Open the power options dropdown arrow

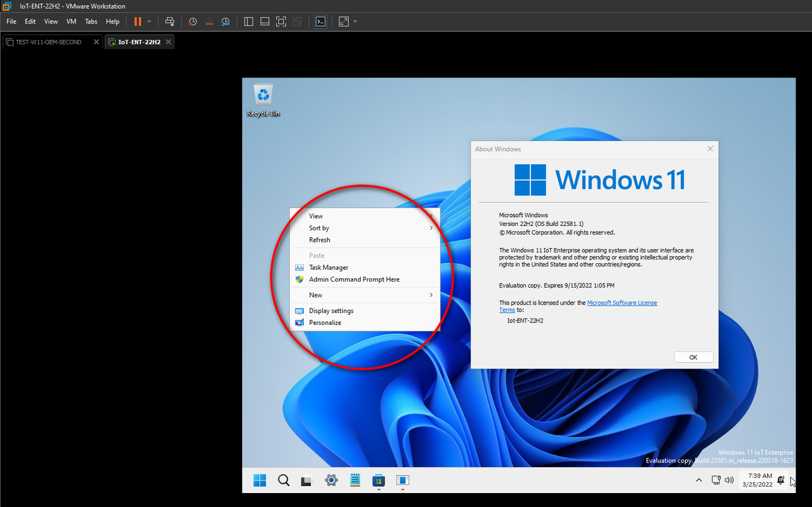(x=149, y=22)
